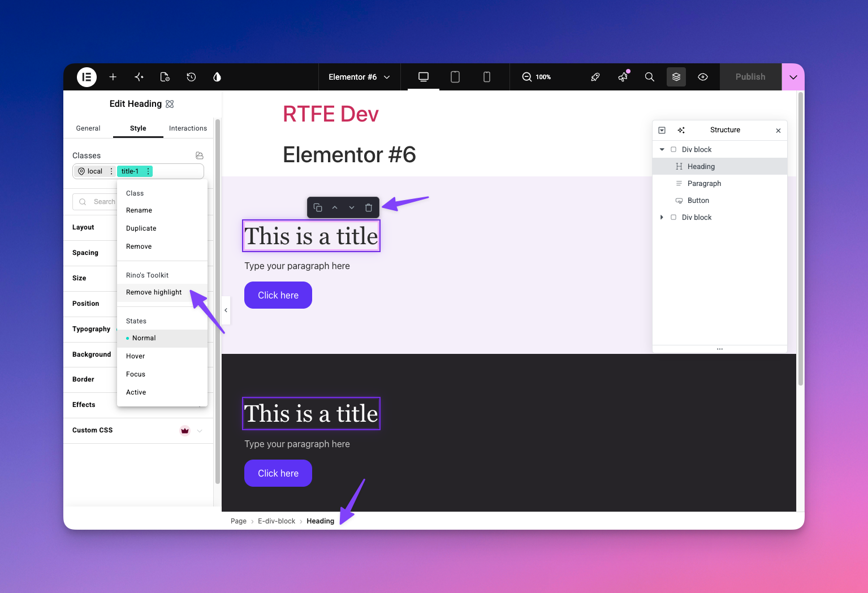Switch to the Interactions tab
868x593 pixels.
(x=188, y=128)
